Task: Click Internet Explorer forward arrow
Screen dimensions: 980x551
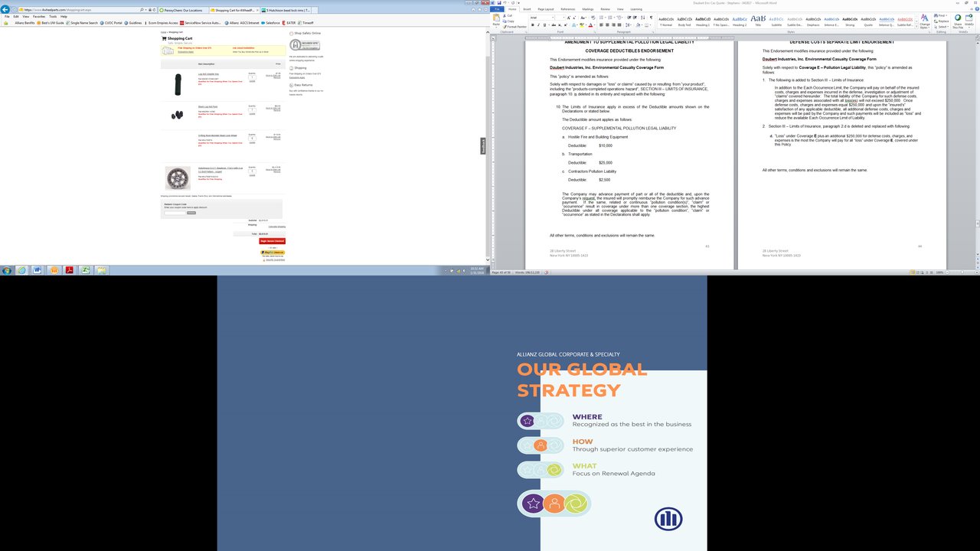Action: point(14,9)
